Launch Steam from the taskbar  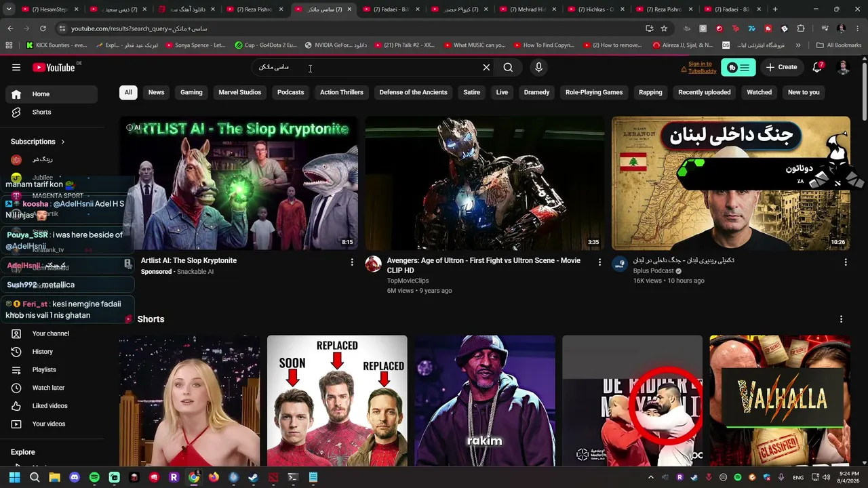coord(253,477)
